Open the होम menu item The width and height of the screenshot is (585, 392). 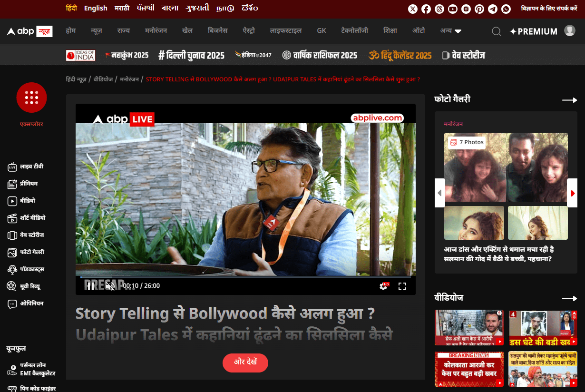pos(71,31)
